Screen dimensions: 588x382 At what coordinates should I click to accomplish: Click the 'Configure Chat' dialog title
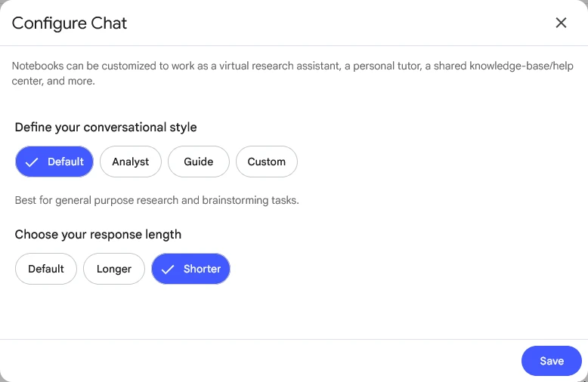pyautogui.click(x=70, y=23)
